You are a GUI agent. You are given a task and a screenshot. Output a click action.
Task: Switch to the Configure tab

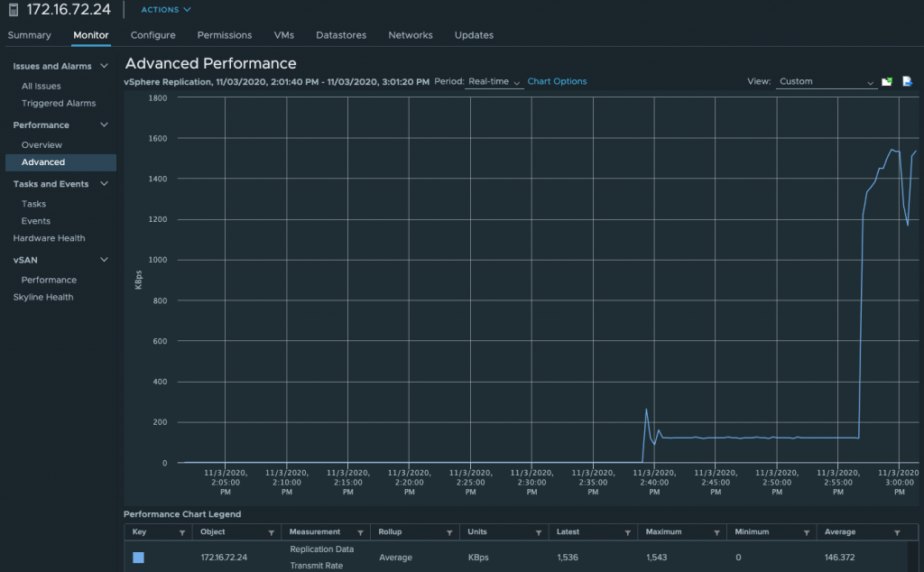[152, 35]
